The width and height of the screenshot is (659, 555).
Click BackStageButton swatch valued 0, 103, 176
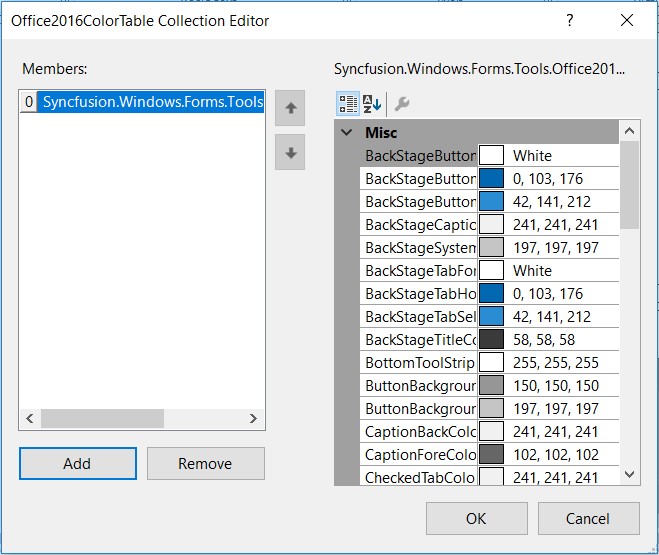(491, 179)
